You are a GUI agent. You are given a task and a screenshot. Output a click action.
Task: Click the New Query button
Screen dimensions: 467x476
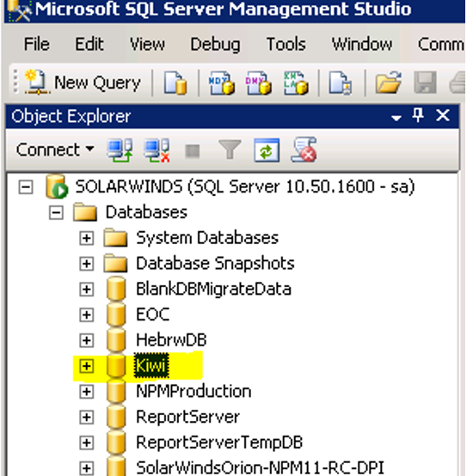(x=83, y=82)
